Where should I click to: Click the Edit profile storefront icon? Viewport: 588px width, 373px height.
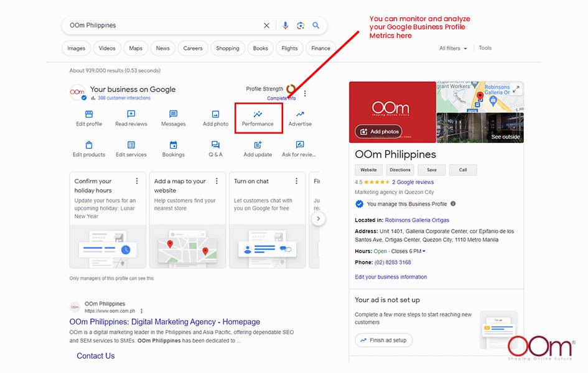89,114
